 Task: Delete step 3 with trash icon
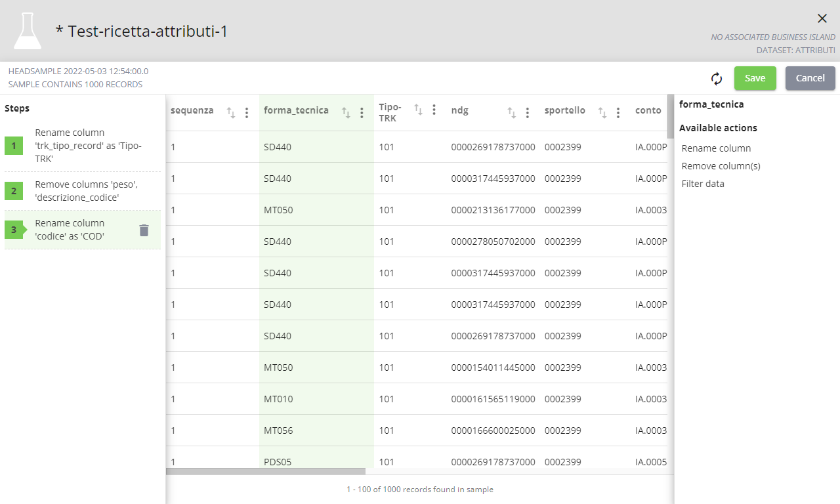point(144,230)
